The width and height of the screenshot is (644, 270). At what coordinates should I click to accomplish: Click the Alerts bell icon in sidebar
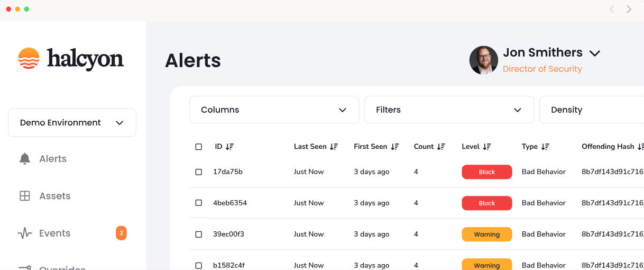[24, 159]
